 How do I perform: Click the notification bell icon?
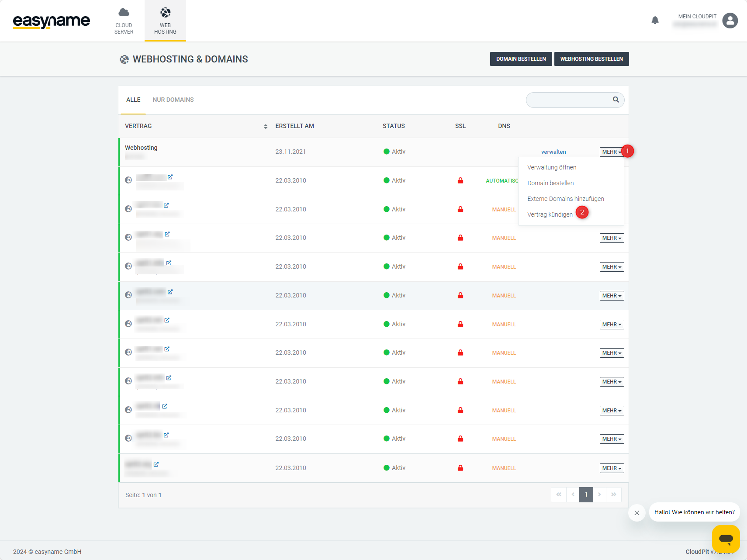[655, 20]
